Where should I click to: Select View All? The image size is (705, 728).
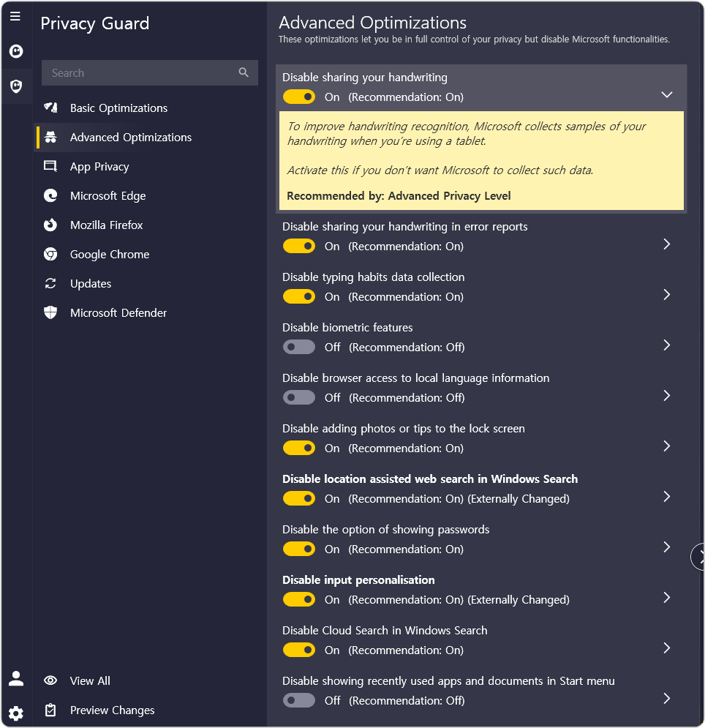[x=90, y=680]
